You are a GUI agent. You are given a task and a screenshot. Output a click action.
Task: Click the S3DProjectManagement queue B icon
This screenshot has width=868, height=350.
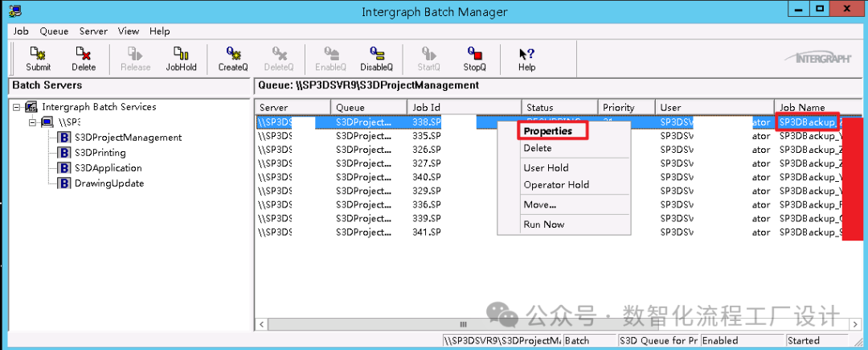pos(63,138)
